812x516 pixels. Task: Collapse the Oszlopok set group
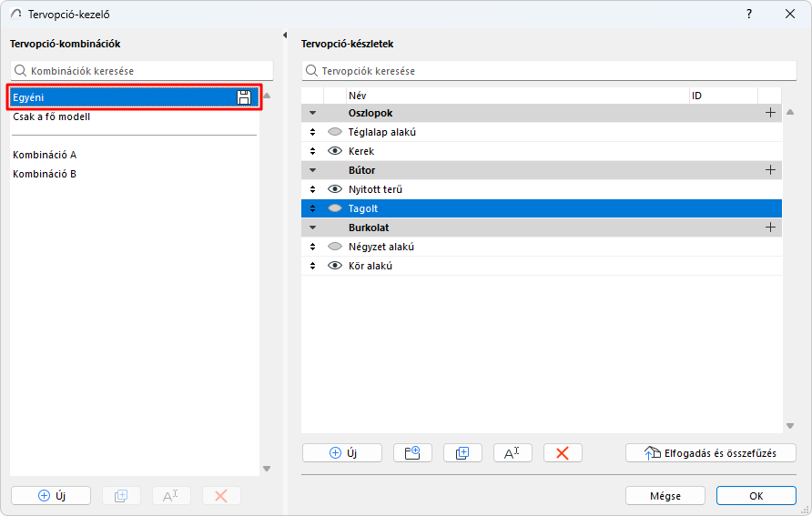pyautogui.click(x=312, y=113)
